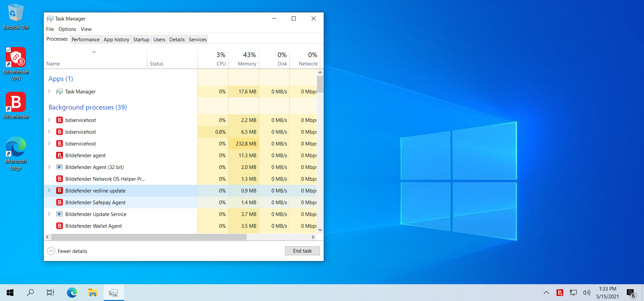644x301 pixels.
Task: Click the Background processes (39) group header
Action: pos(87,107)
